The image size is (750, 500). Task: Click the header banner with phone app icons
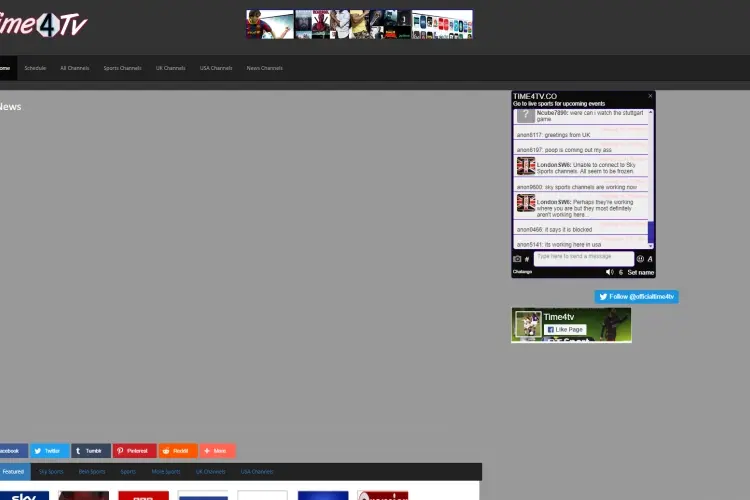[442, 24]
